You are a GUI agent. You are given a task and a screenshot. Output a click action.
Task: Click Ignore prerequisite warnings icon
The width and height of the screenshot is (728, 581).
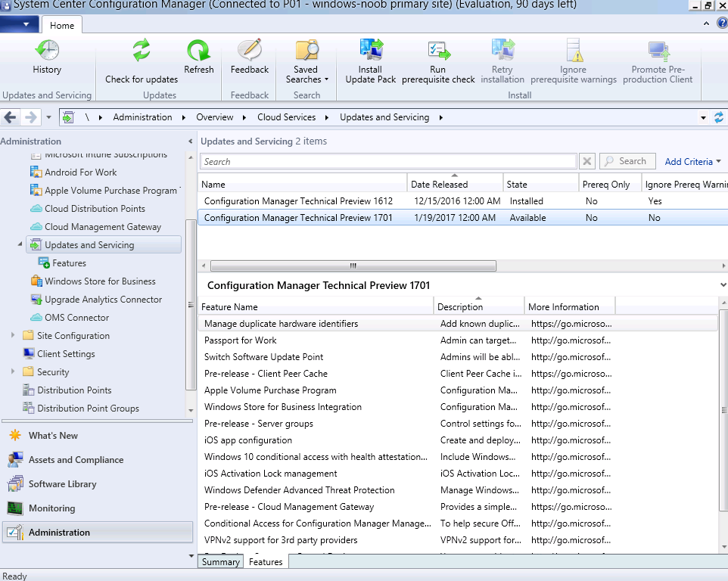(x=574, y=50)
